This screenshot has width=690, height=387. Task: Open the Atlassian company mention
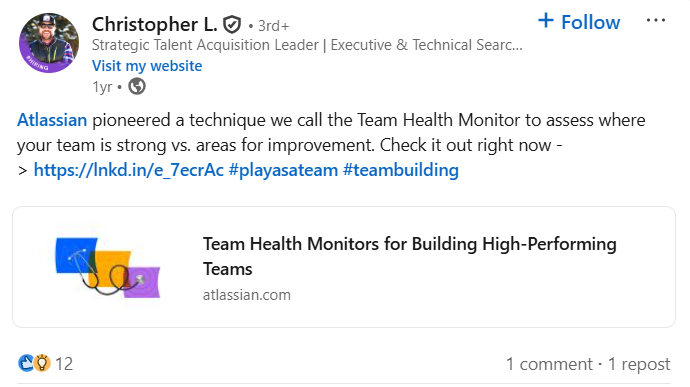pos(52,120)
